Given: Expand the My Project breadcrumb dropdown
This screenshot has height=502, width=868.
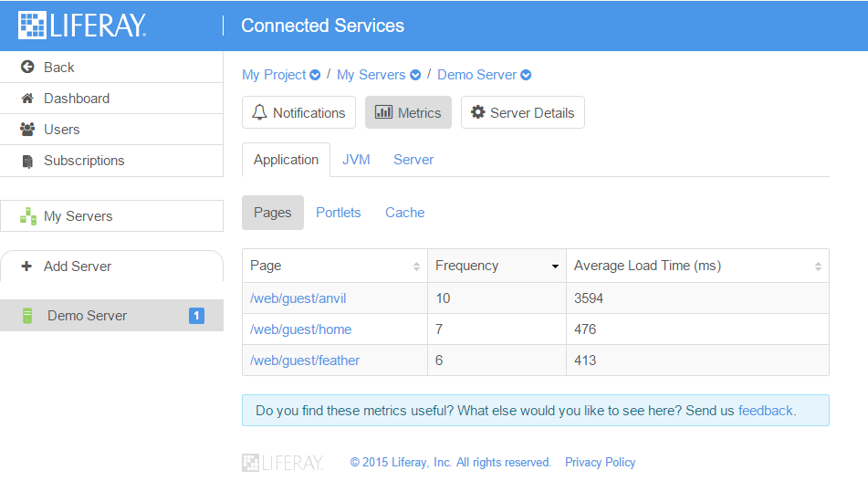Looking at the screenshot, I should [315, 75].
